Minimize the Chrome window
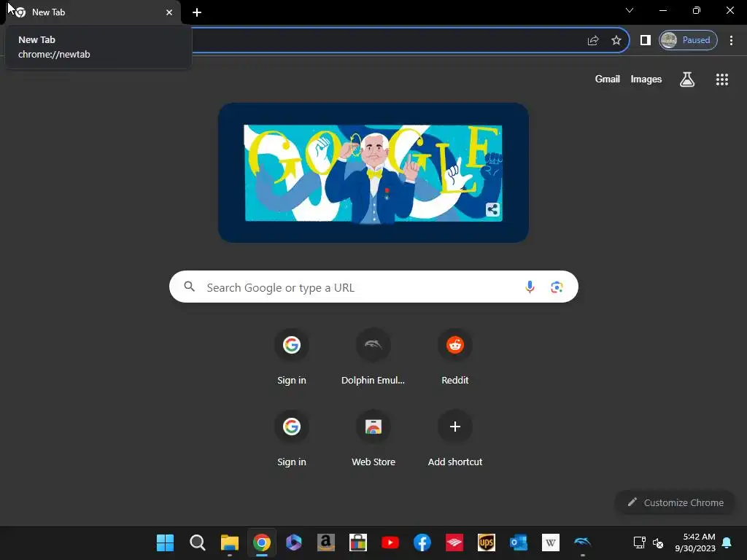Viewport: 747px width, 560px height. coord(663,10)
